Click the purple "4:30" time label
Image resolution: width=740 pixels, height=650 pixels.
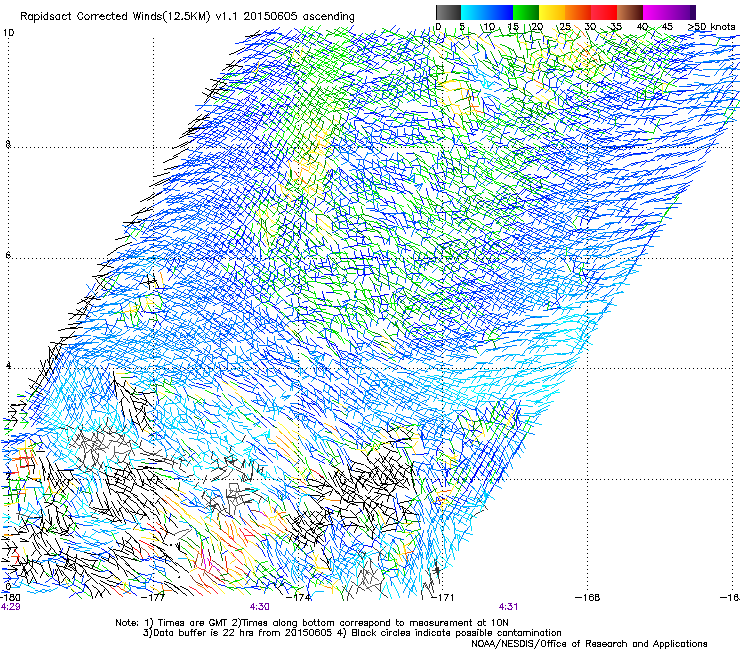260,607
